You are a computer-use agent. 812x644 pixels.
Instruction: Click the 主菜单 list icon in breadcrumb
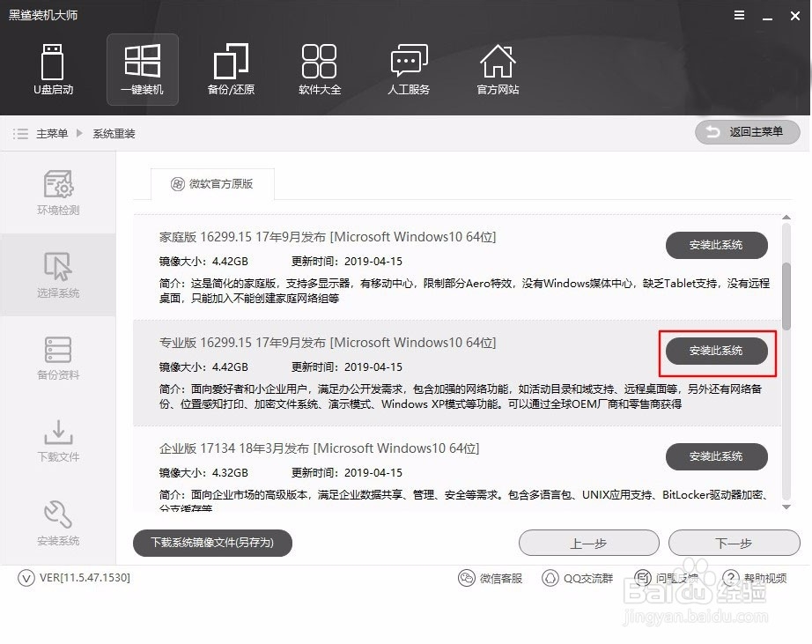coord(20,134)
